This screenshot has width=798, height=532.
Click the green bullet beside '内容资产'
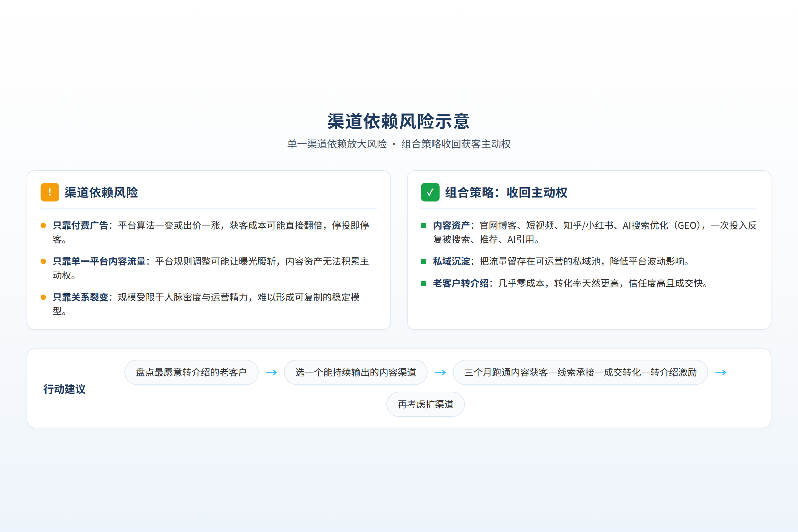pos(423,226)
